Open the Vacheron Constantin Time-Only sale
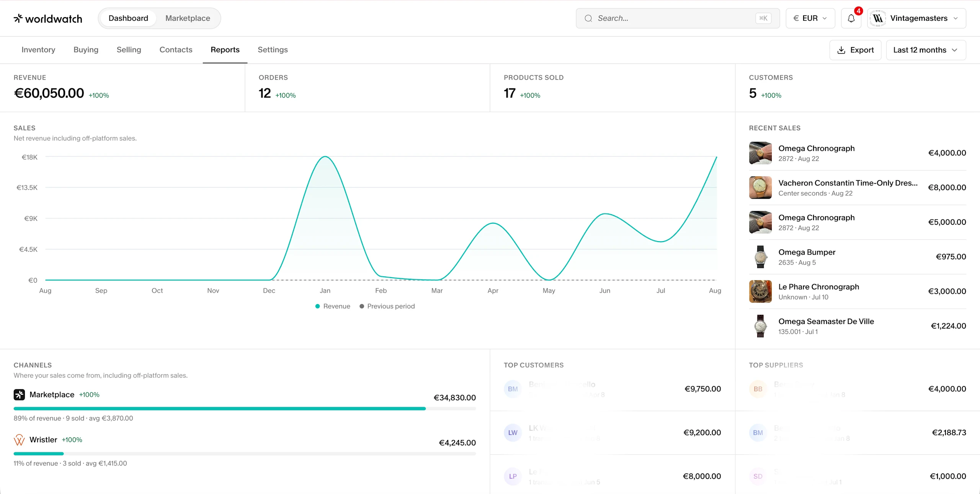This screenshot has width=980, height=494. pyautogui.click(x=857, y=188)
